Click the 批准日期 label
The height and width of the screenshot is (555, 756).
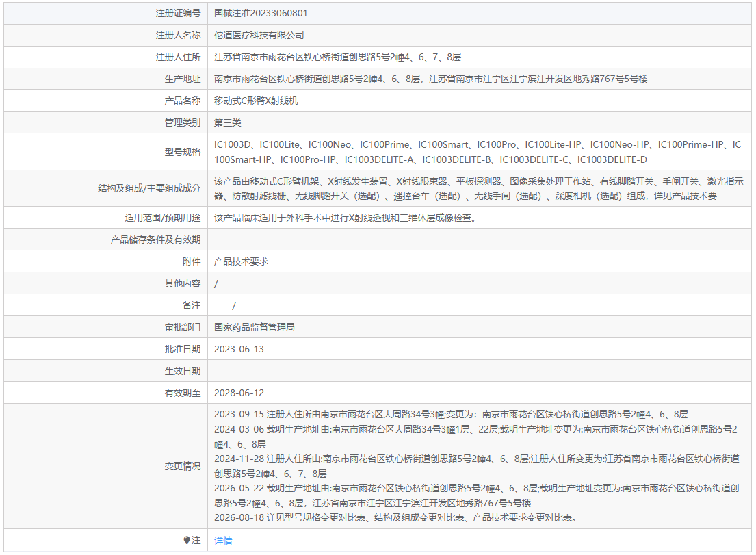coord(182,349)
